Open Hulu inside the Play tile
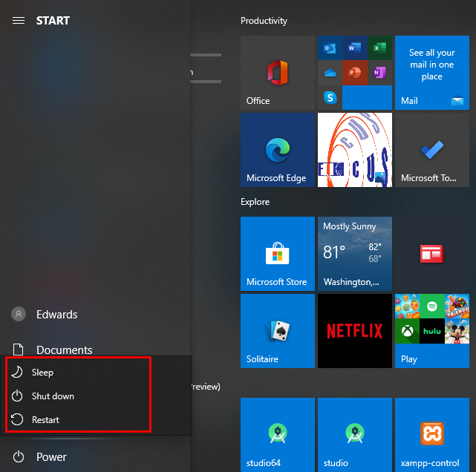 point(432,331)
